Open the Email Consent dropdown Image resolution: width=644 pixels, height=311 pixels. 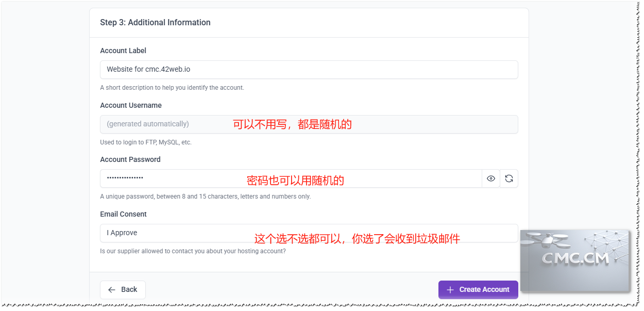pyautogui.click(x=309, y=233)
